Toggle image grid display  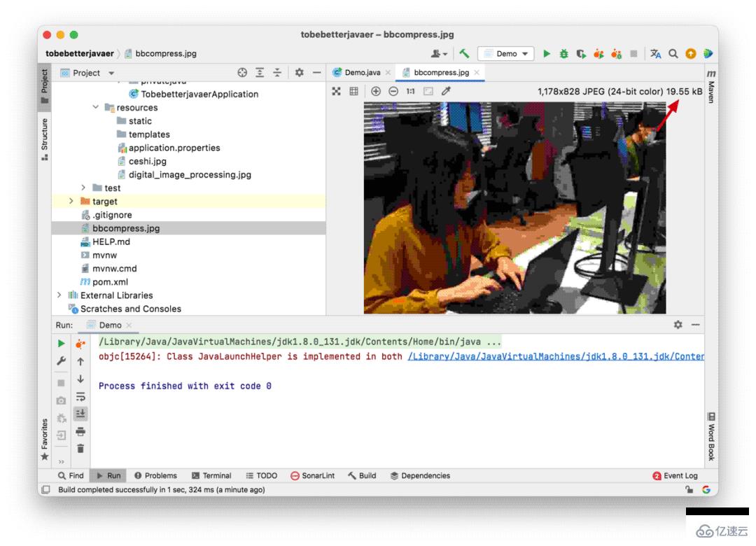tap(353, 91)
